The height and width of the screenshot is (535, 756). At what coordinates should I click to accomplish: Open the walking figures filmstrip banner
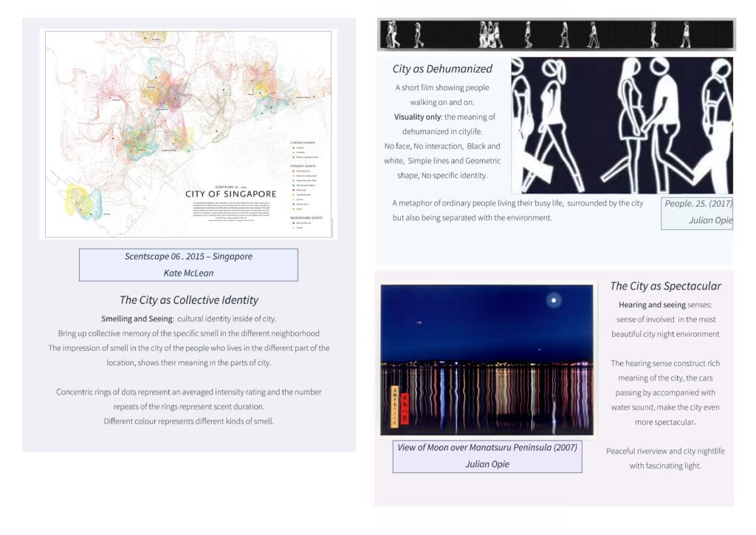tap(556, 35)
